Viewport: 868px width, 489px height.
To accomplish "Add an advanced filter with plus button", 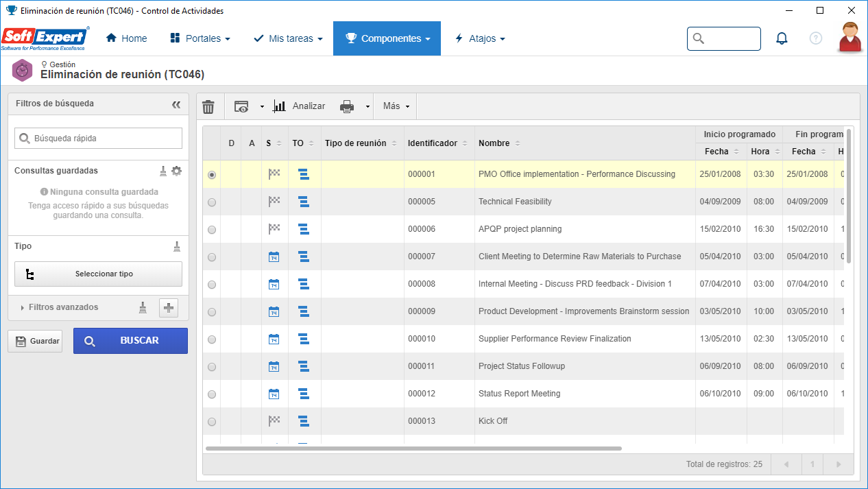I will (x=169, y=308).
